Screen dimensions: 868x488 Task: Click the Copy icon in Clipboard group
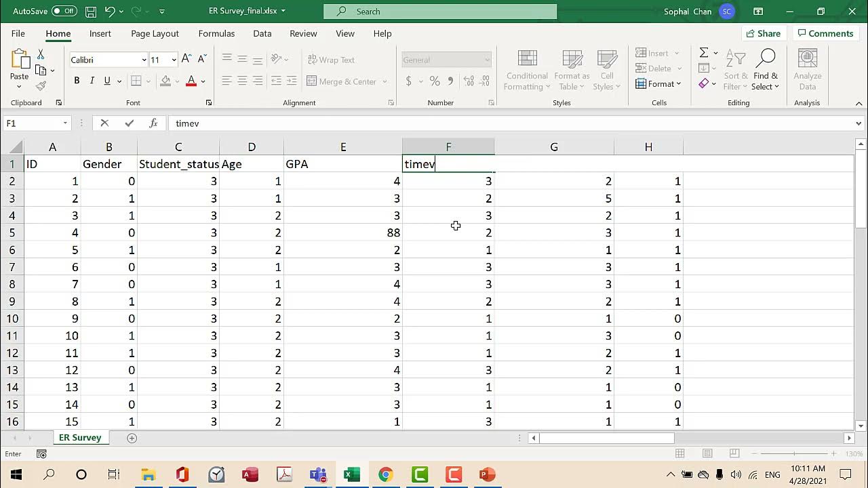point(41,70)
